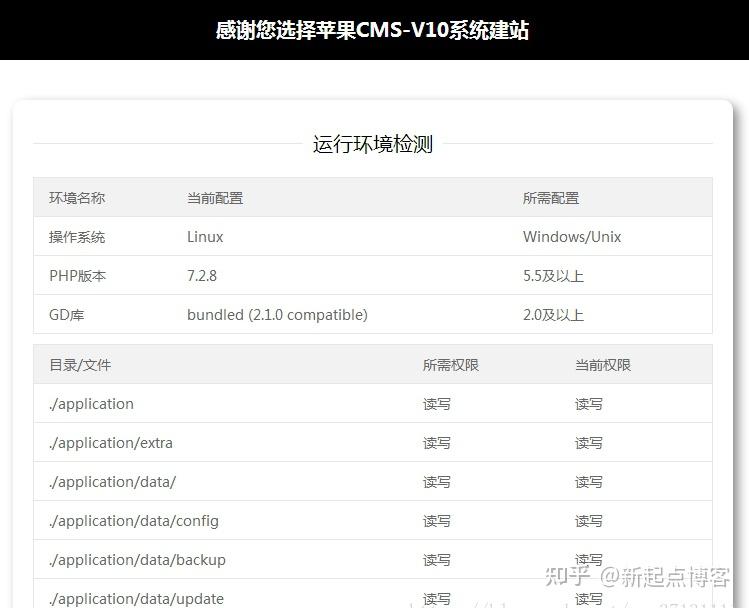Viewport: 749px width, 608px height.
Task: Click the 运行环境检测 section heading
Action: 373,144
